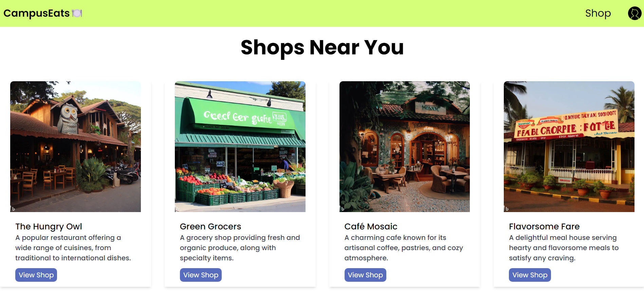Click the CampusEats logo text
644x295 pixels.
pyautogui.click(x=36, y=13)
